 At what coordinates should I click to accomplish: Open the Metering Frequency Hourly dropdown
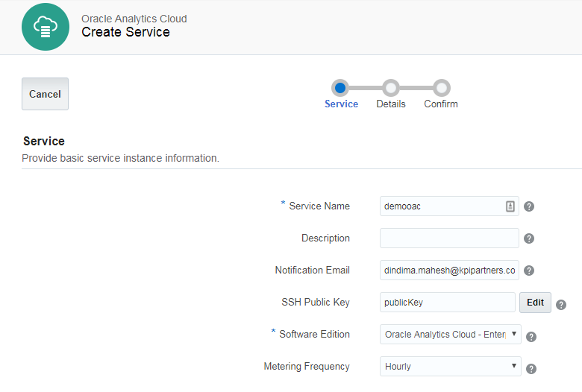click(x=450, y=367)
